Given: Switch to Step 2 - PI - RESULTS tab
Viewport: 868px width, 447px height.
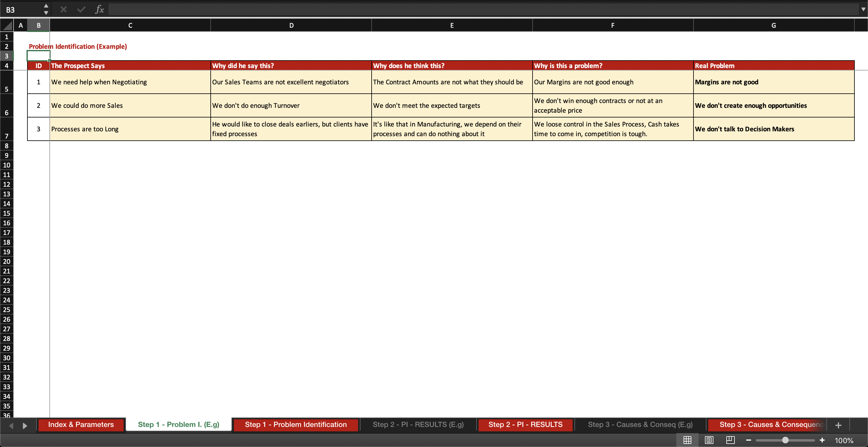Looking at the screenshot, I should pyautogui.click(x=525, y=424).
